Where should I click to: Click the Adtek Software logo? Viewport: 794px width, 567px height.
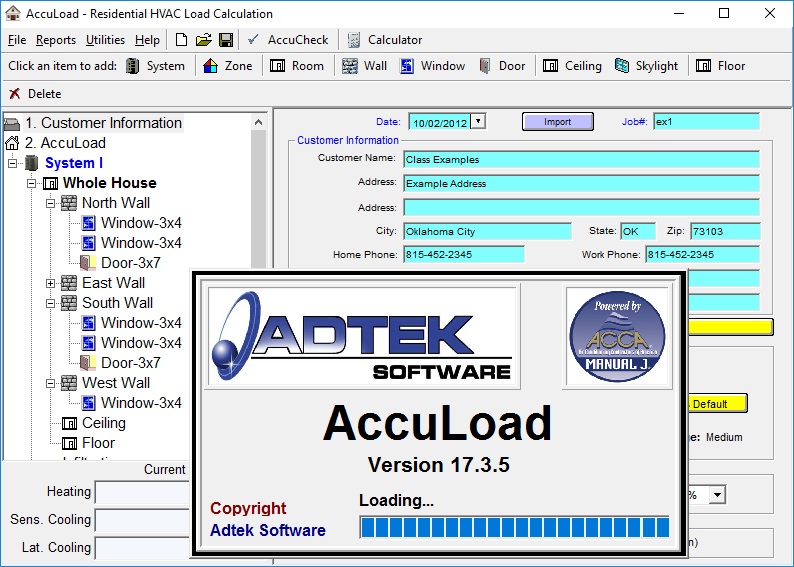click(x=362, y=336)
